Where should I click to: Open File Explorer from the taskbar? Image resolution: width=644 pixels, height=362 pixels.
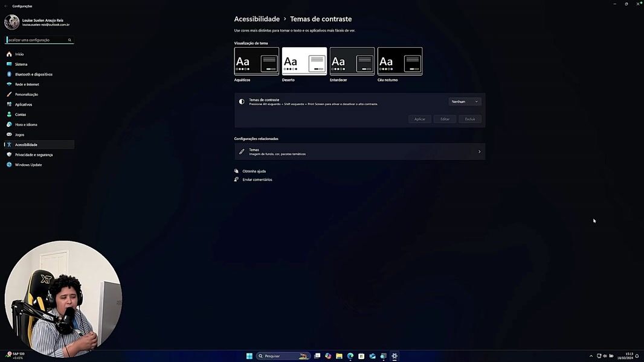pyautogui.click(x=339, y=356)
